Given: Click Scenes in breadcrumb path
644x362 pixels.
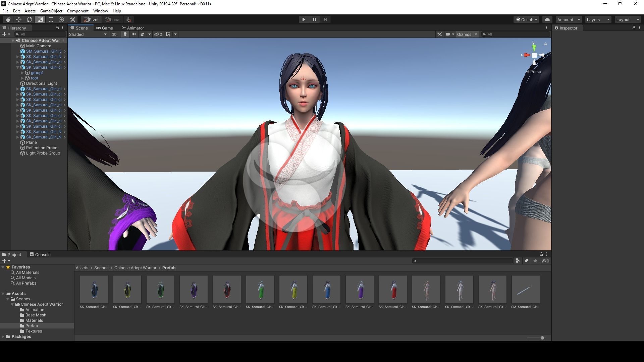Looking at the screenshot, I should tap(101, 268).
